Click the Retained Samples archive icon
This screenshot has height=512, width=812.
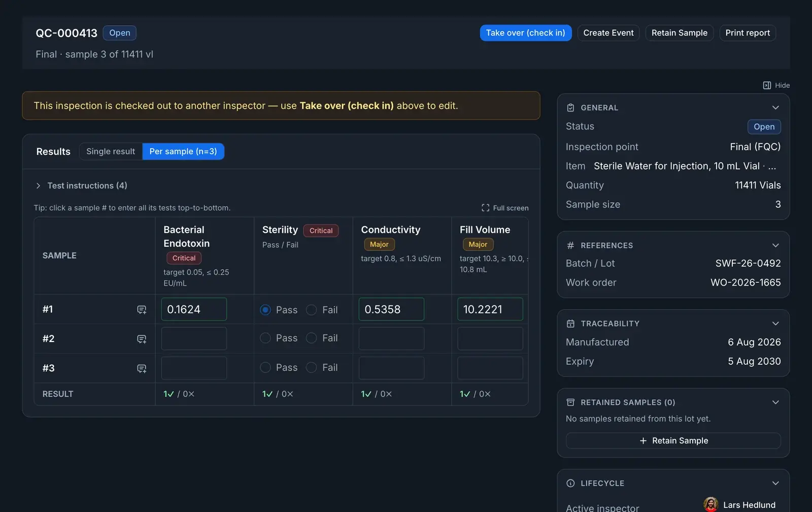[x=570, y=402]
